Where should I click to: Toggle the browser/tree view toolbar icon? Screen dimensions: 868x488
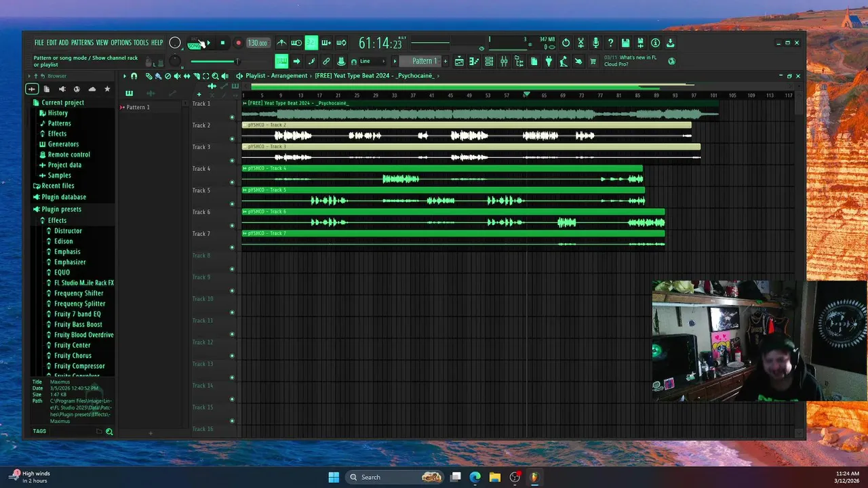click(x=519, y=61)
